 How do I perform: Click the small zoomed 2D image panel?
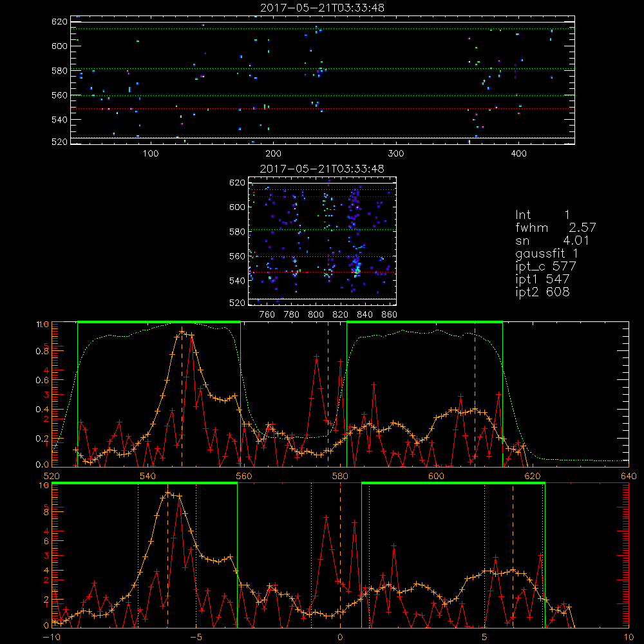pyautogui.click(x=323, y=241)
